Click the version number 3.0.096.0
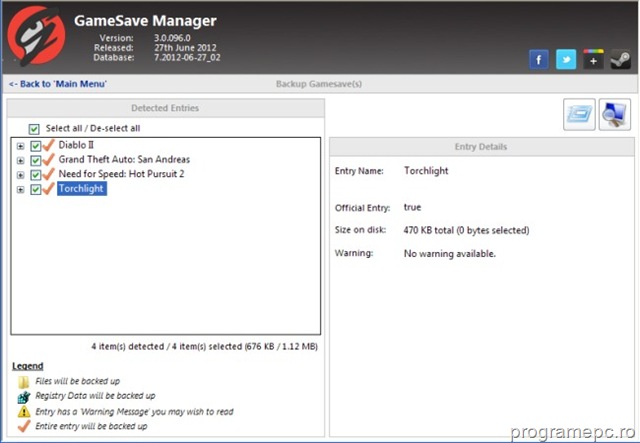 point(172,38)
